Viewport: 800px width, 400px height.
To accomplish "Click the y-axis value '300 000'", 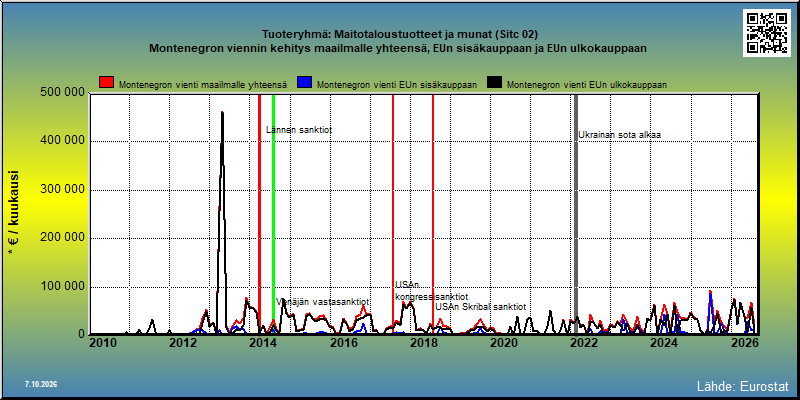I will pyautogui.click(x=62, y=190).
